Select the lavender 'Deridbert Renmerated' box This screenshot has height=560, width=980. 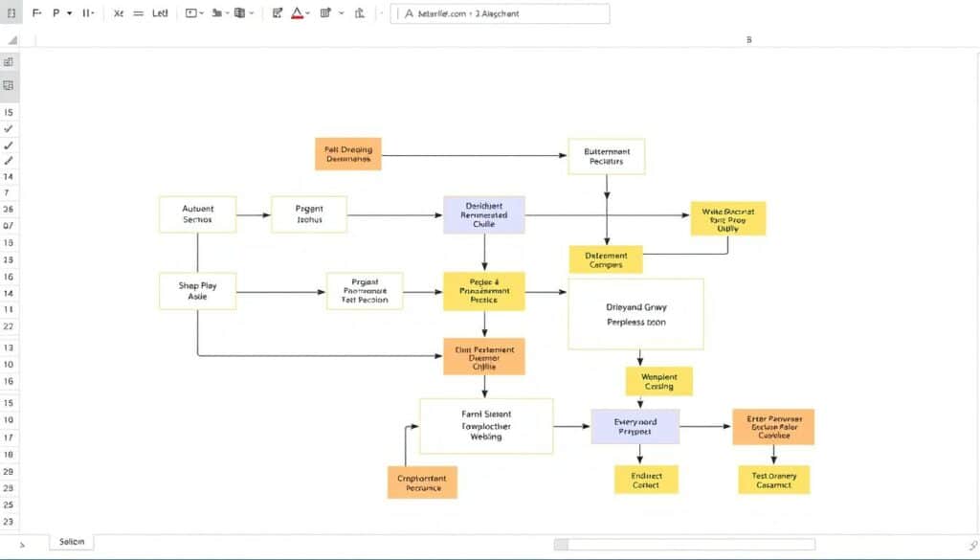tap(483, 214)
